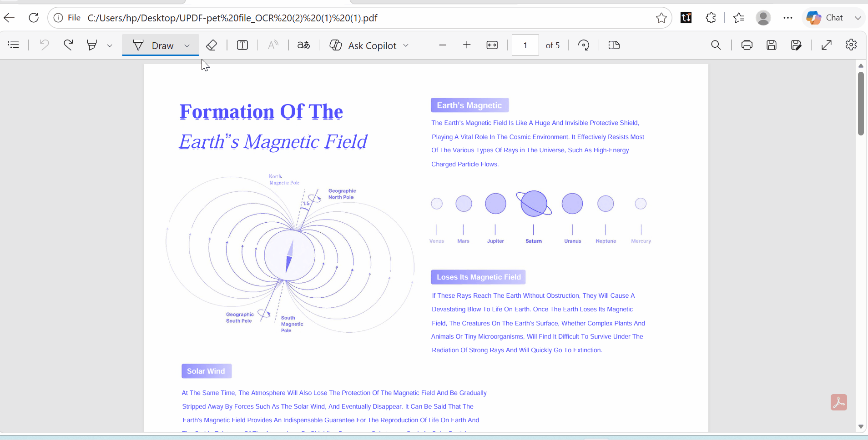Open the Favorites list icon
The height and width of the screenshot is (440, 868).
pos(739,18)
